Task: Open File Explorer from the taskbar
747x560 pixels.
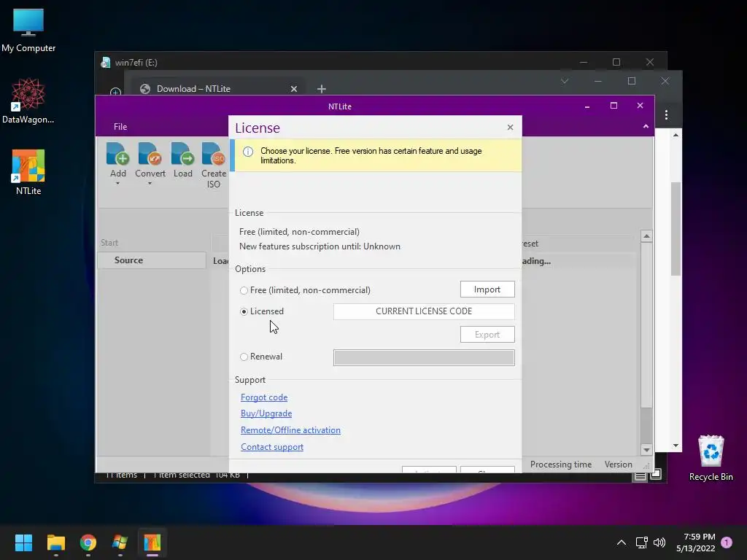Action: (55, 542)
